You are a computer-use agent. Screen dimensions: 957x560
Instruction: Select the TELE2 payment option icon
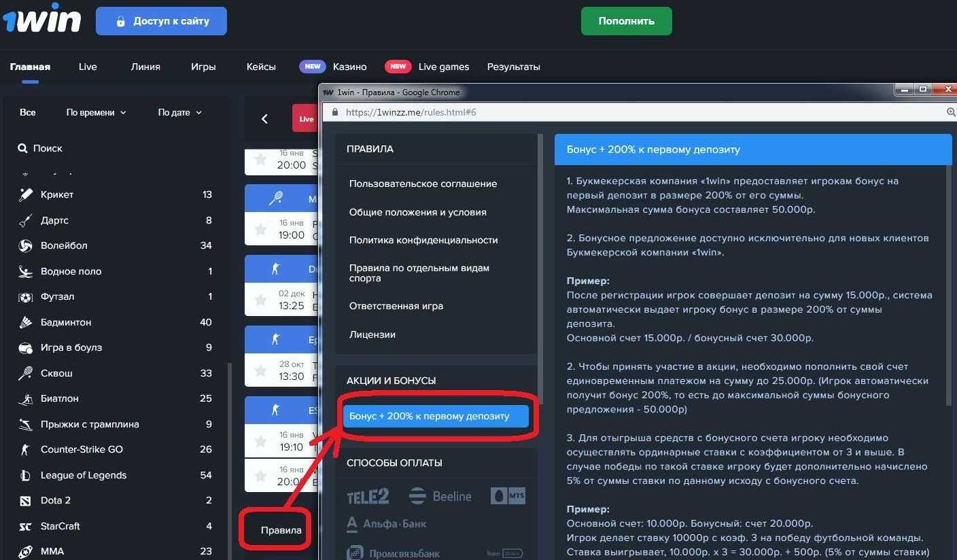(x=368, y=496)
